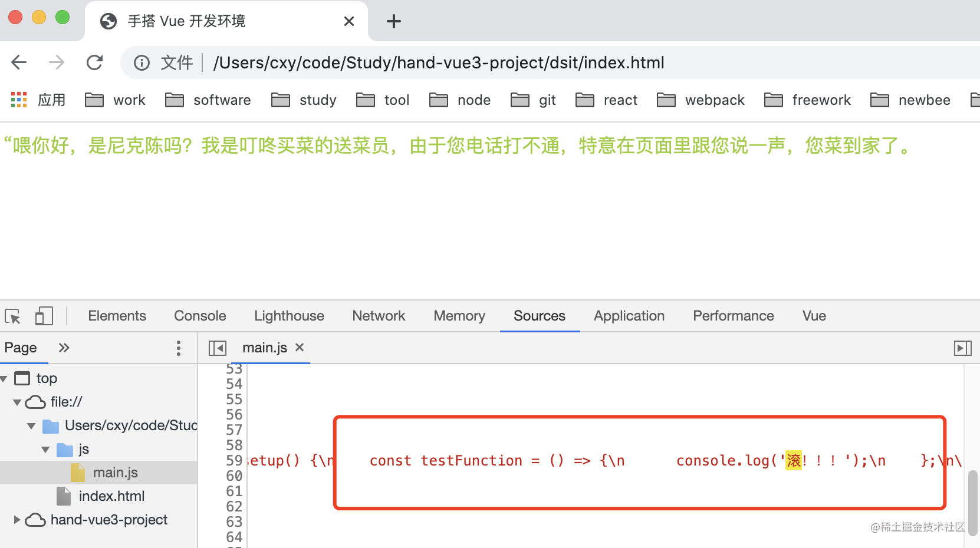The height and width of the screenshot is (548, 980).
Task: Click the js folder icon
Action: point(64,450)
